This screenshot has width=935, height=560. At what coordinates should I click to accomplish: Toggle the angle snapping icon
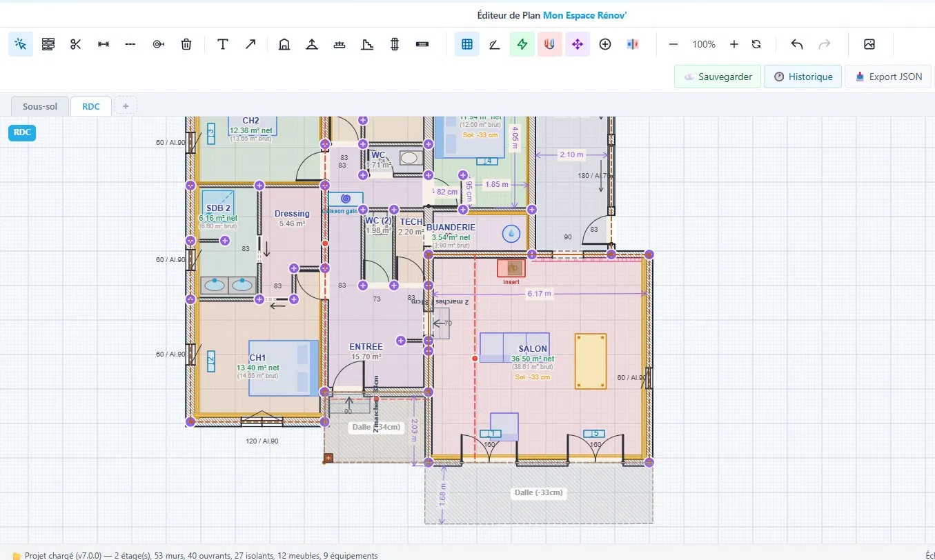point(495,44)
